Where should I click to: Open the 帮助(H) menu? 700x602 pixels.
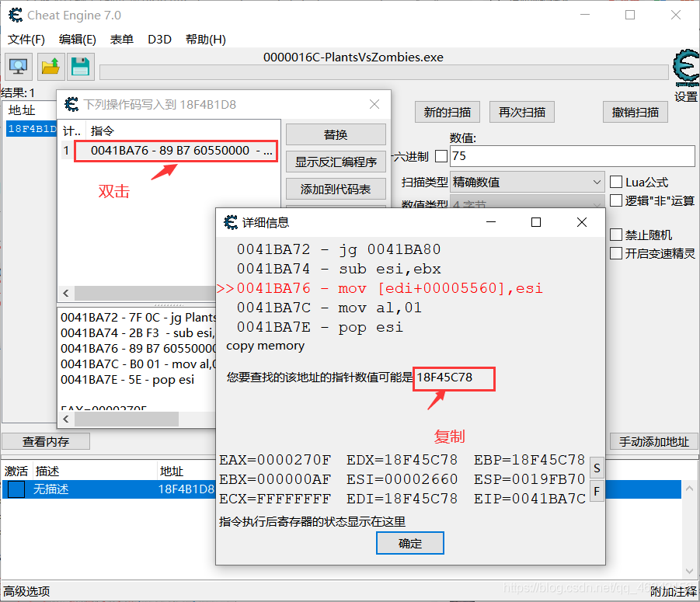point(206,40)
